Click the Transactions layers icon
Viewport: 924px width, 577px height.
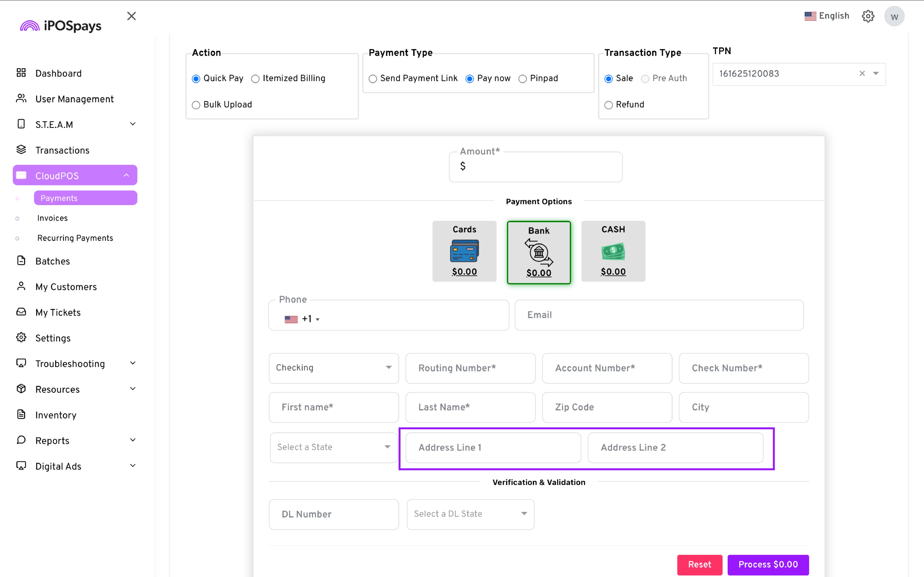pos(21,150)
